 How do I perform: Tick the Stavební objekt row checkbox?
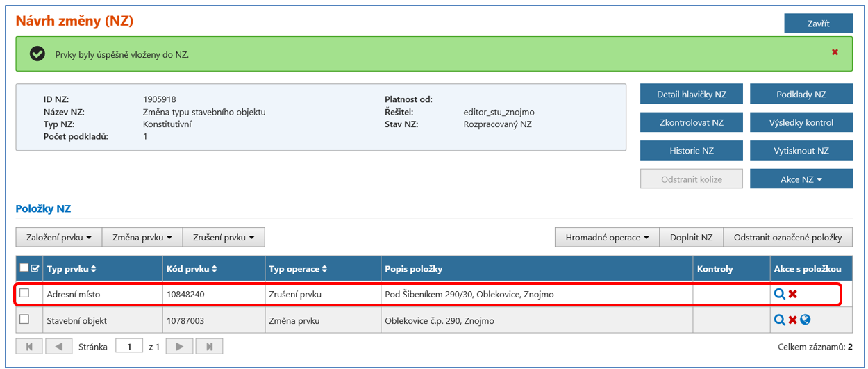pos(24,319)
